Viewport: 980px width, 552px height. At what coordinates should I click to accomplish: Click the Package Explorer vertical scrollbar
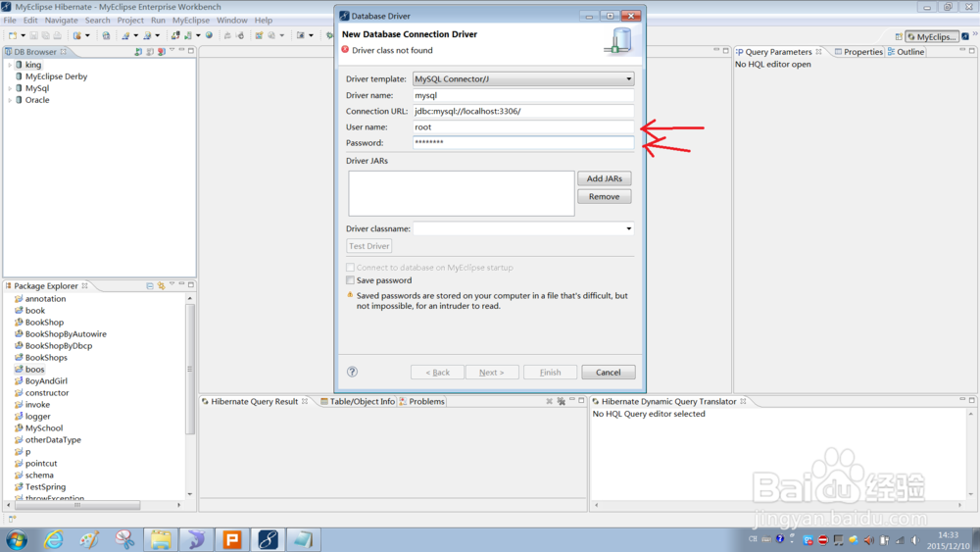pyautogui.click(x=190, y=369)
